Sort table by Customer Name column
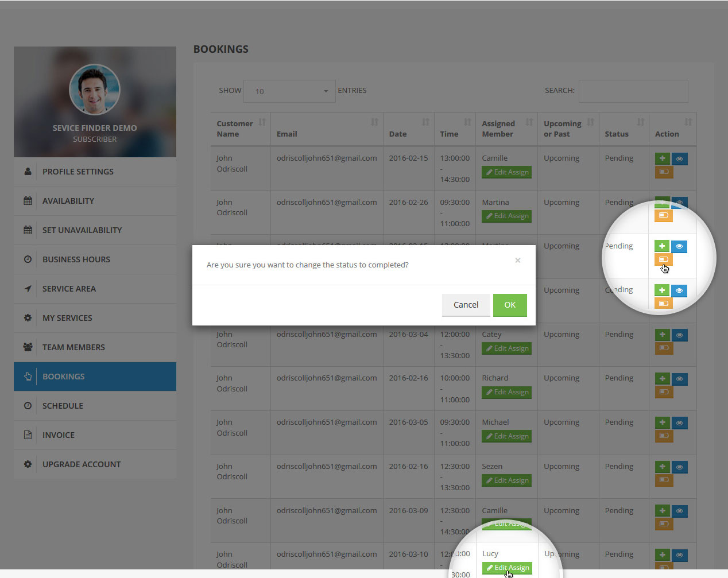 point(262,122)
